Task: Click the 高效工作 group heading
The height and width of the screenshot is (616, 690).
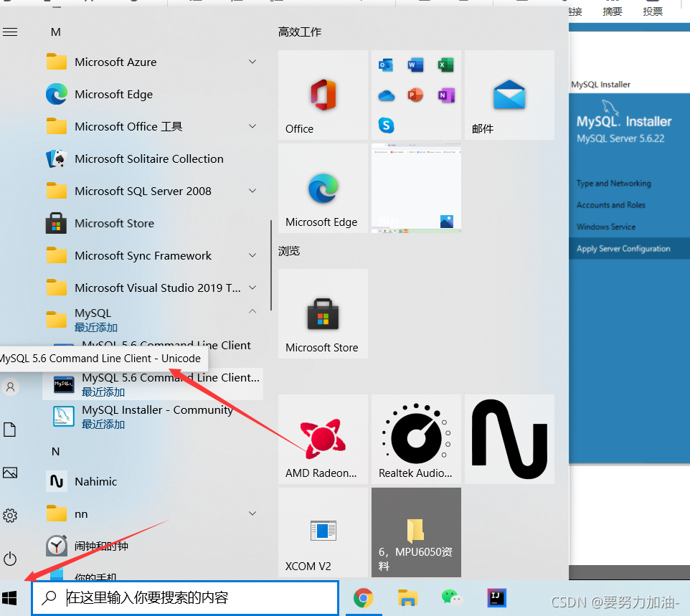Action: [x=300, y=32]
